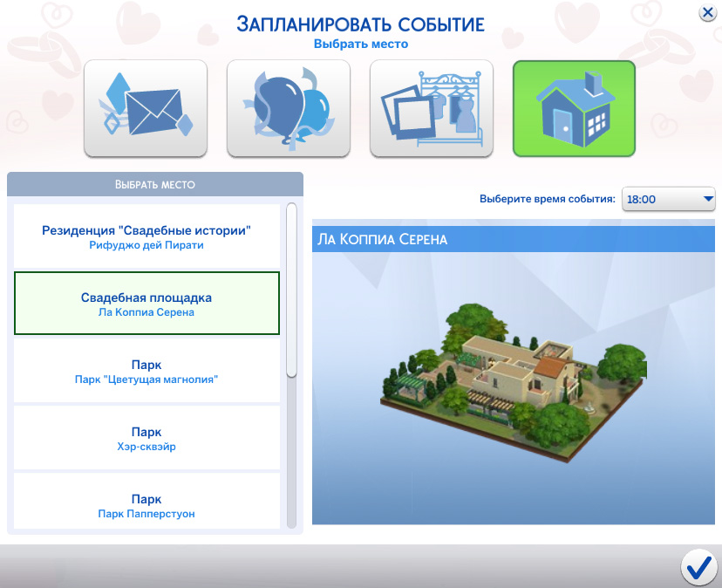
Task: Open the balloons party activities step
Action: pyautogui.click(x=288, y=108)
